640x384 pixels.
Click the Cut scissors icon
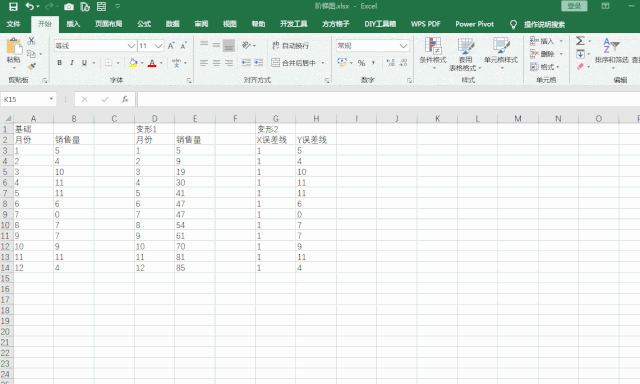31,41
